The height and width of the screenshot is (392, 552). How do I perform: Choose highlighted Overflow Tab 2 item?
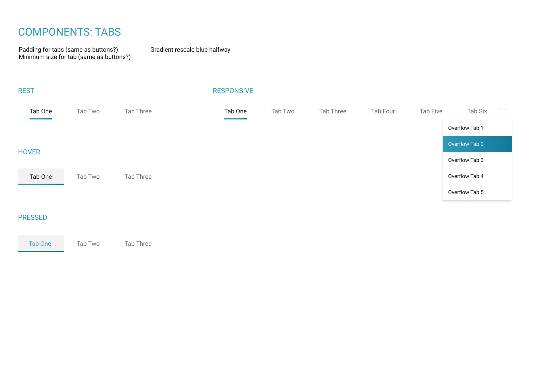point(477,144)
